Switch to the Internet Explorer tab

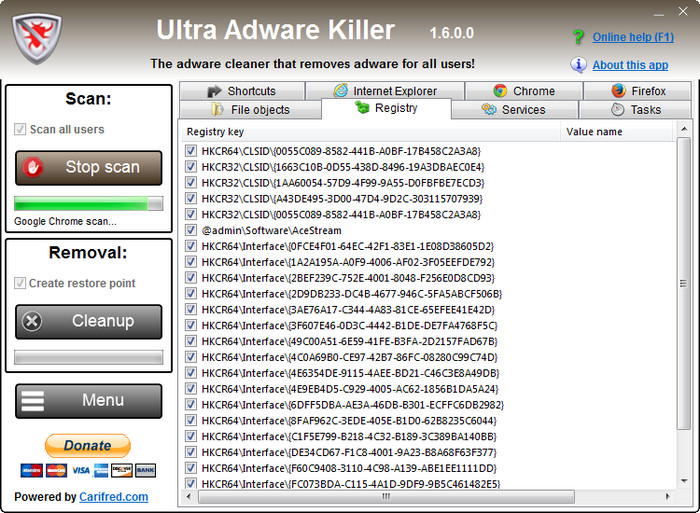[385, 91]
